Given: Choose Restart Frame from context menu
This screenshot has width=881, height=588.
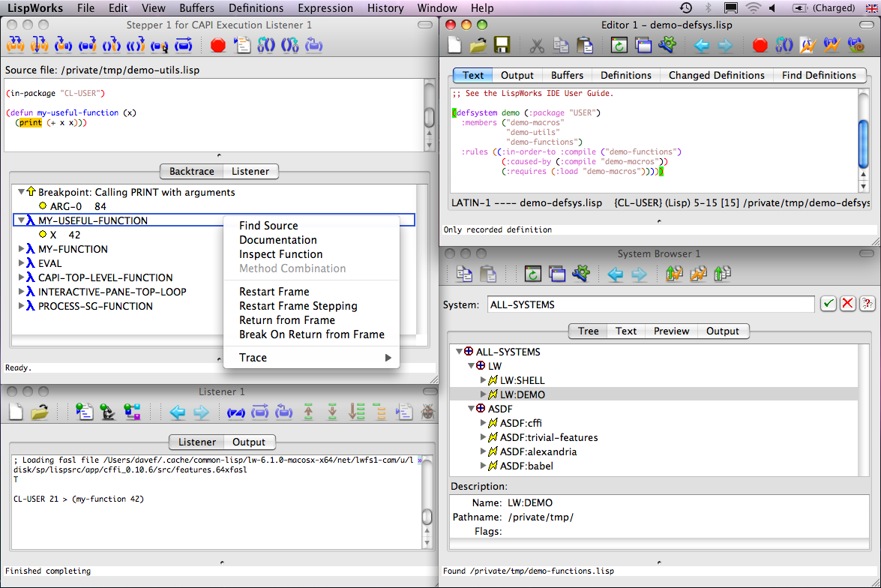Looking at the screenshot, I should [x=274, y=292].
